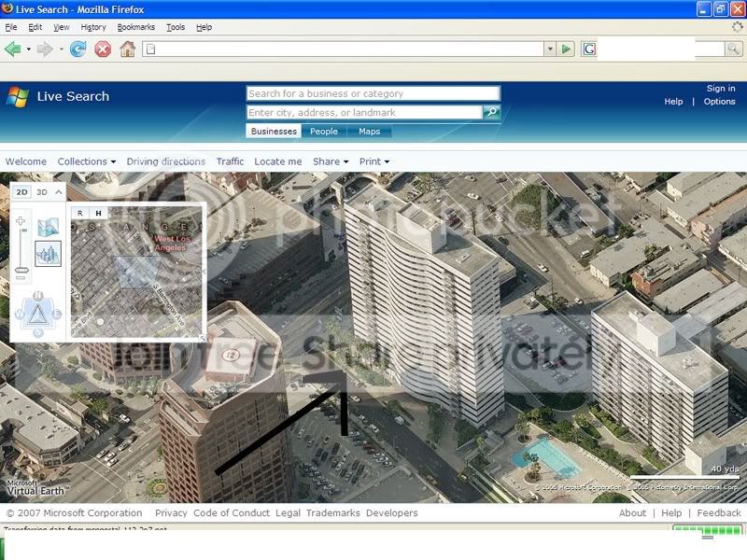Click the page icon in address bar
The width and height of the screenshot is (747, 560).
(150, 49)
